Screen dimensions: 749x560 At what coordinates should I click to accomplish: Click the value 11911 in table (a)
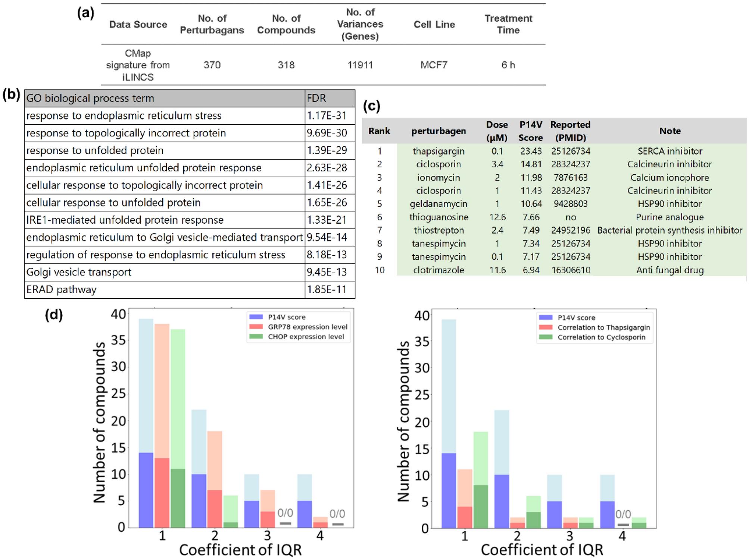(360, 65)
